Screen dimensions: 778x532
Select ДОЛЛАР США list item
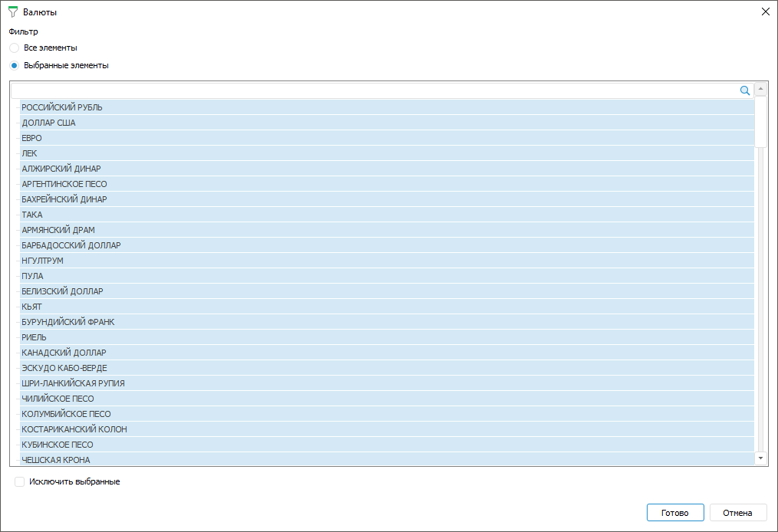click(x=49, y=123)
